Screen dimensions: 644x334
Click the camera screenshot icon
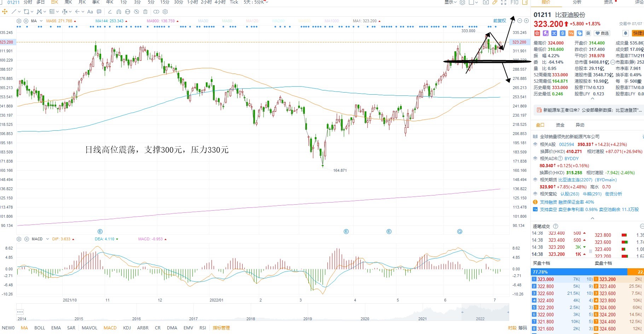point(486,2)
